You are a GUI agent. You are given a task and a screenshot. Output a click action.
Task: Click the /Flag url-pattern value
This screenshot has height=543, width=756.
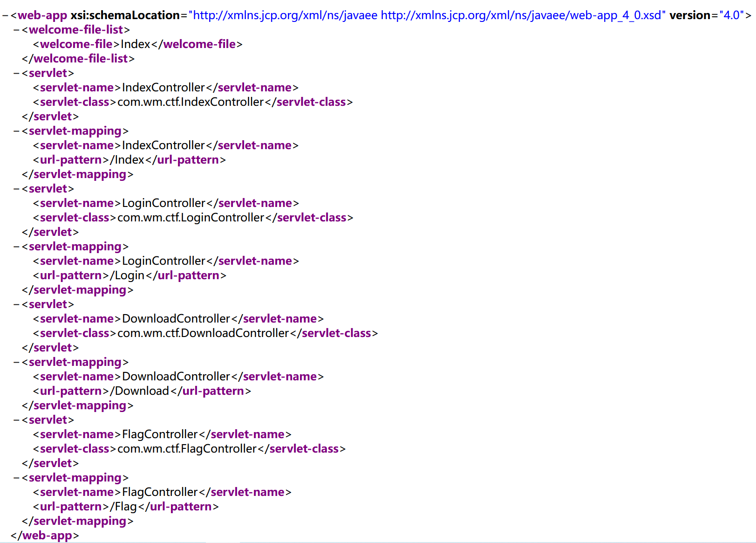coord(123,507)
